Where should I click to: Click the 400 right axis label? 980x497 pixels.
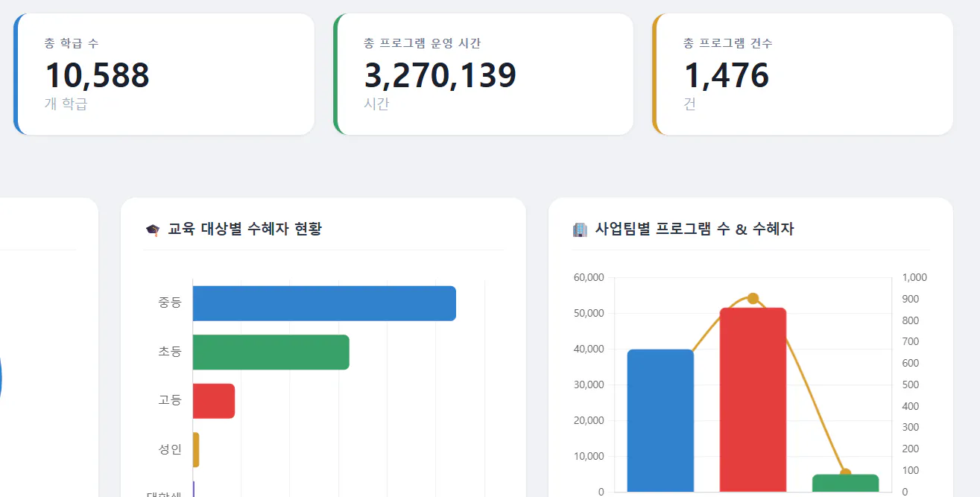point(911,406)
